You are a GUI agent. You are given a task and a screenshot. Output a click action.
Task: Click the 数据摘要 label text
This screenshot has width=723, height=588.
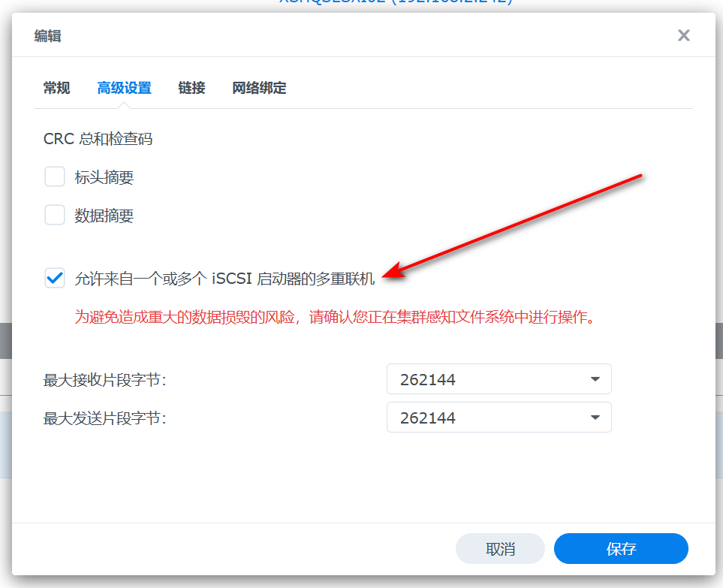coord(104,216)
